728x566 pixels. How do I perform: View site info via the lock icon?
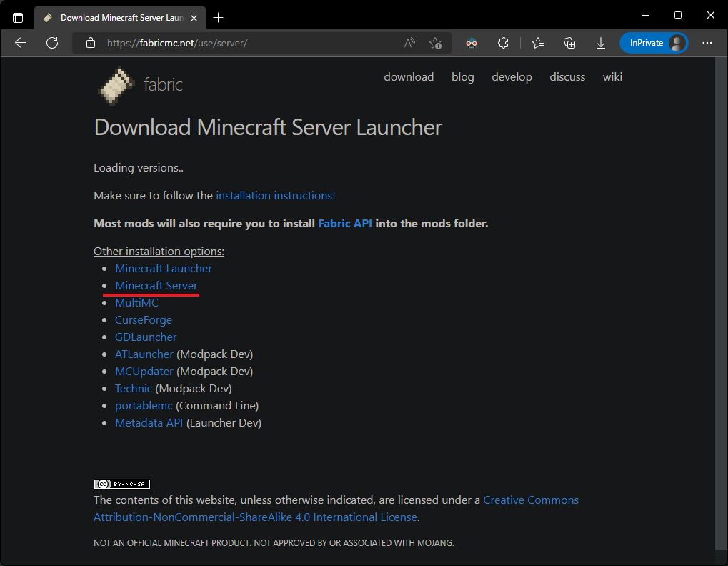coord(91,43)
